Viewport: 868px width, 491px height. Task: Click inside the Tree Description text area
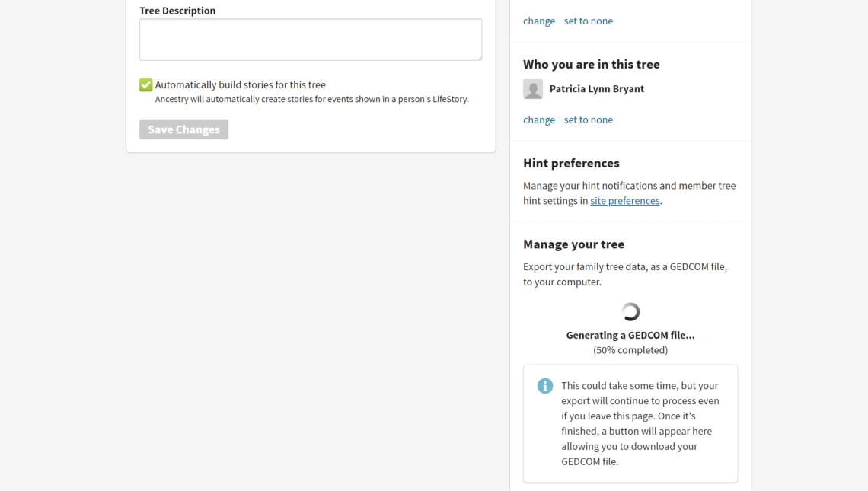311,40
